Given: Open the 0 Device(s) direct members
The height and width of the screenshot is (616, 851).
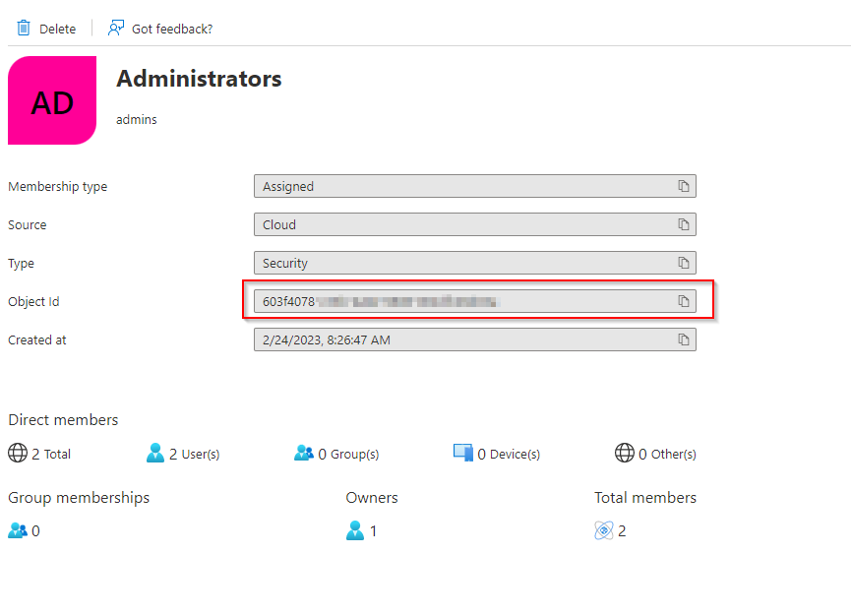Looking at the screenshot, I should (497, 454).
